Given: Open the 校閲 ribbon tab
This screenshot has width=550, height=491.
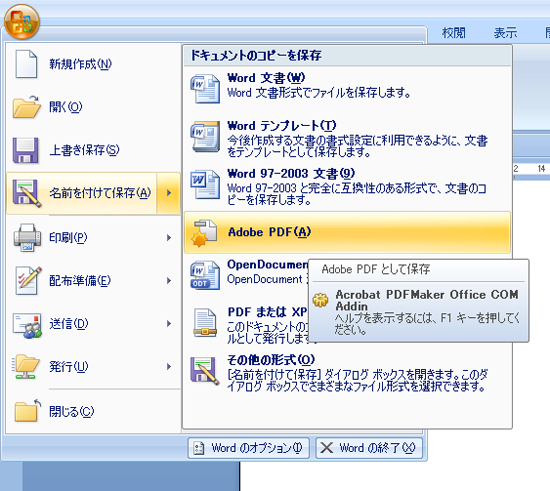Looking at the screenshot, I should click(454, 33).
